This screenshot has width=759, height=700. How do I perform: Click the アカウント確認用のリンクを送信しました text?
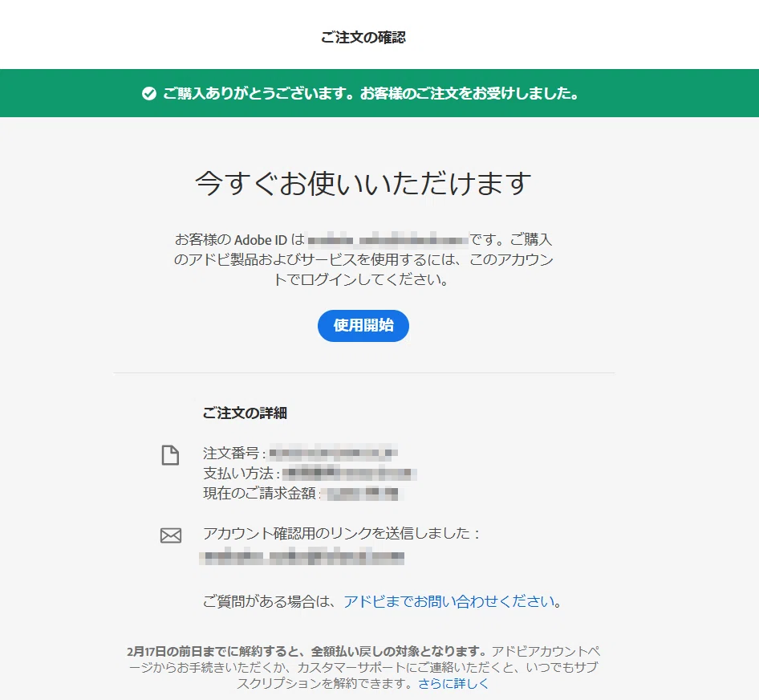341,533
